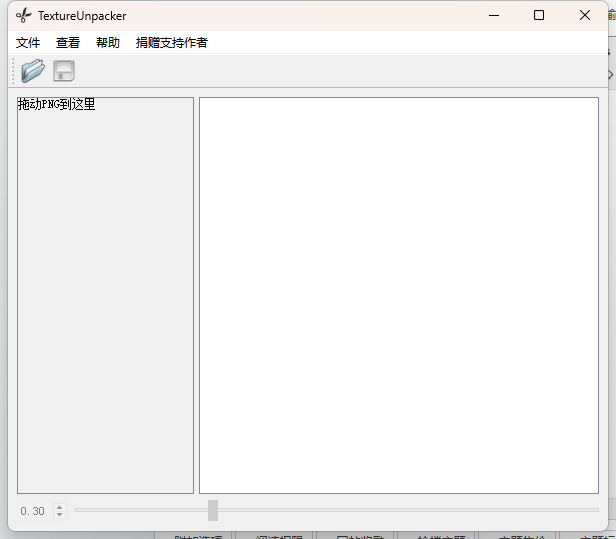Decrease scale with spinner down arrow
616x539 pixels.
coord(60,515)
